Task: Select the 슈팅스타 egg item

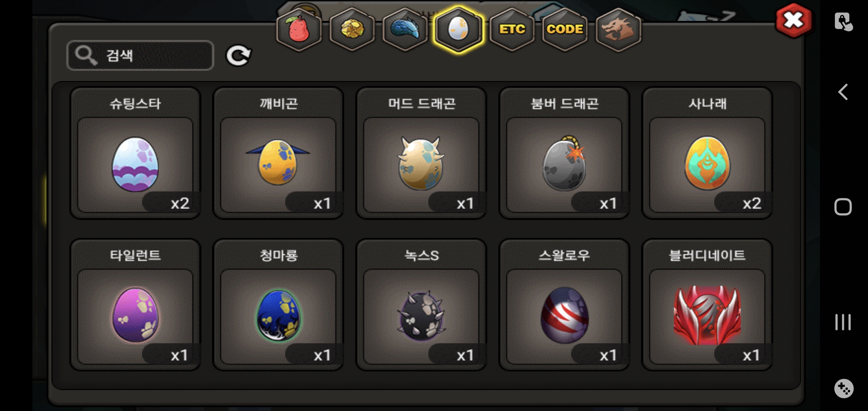Action: click(x=135, y=153)
